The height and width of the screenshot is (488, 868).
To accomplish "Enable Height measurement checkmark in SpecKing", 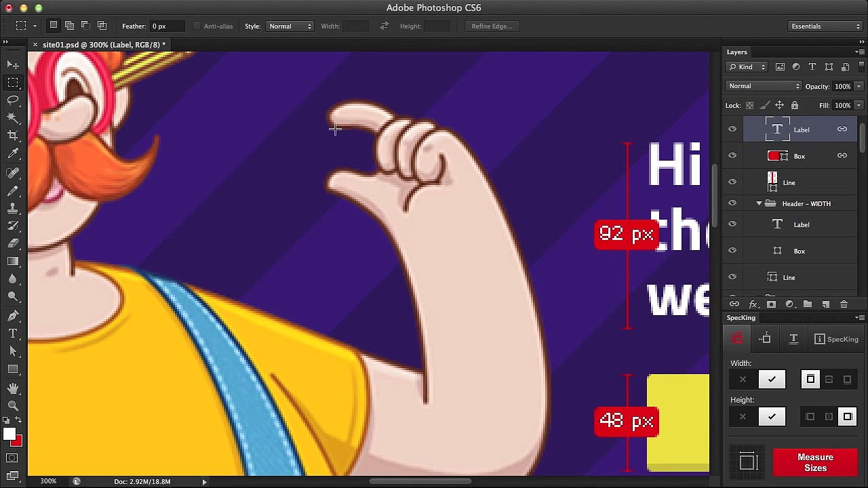I will pyautogui.click(x=772, y=417).
